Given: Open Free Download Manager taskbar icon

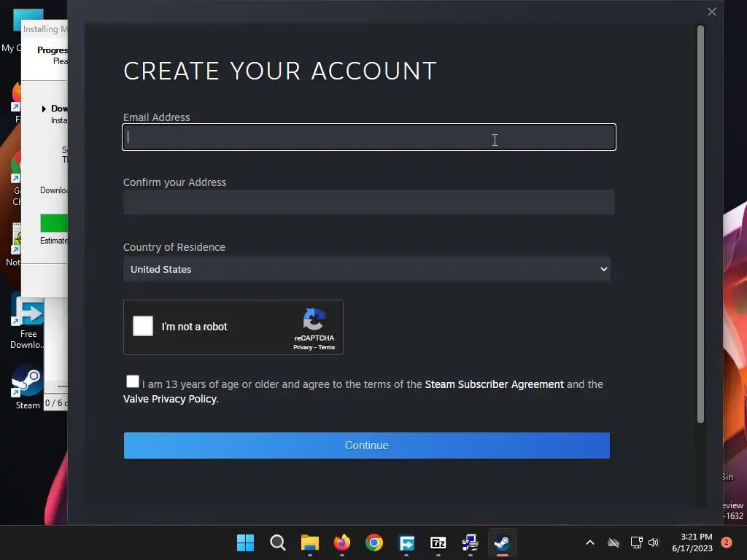Looking at the screenshot, I should [406, 542].
